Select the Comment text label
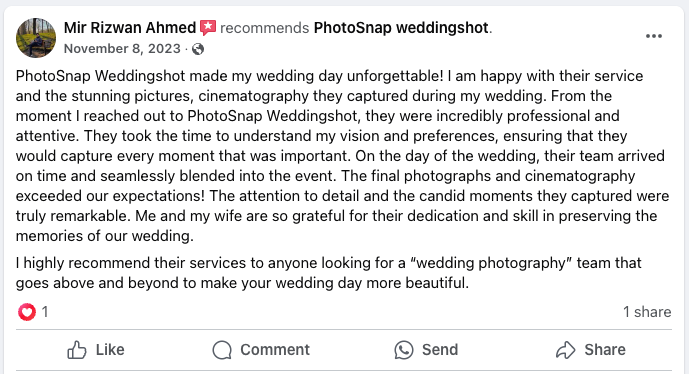 (275, 350)
